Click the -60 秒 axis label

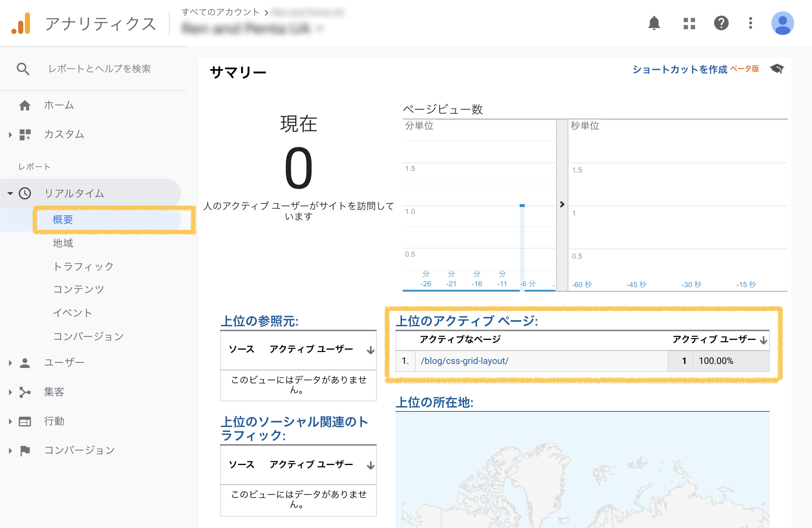[x=582, y=284]
